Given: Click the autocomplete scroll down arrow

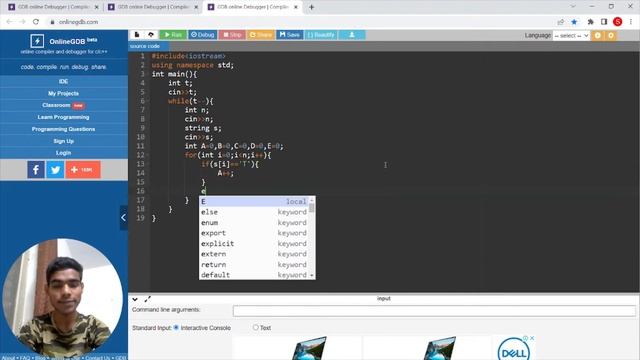Looking at the screenshot, I should pyautogui.click(x=312, y=276).
